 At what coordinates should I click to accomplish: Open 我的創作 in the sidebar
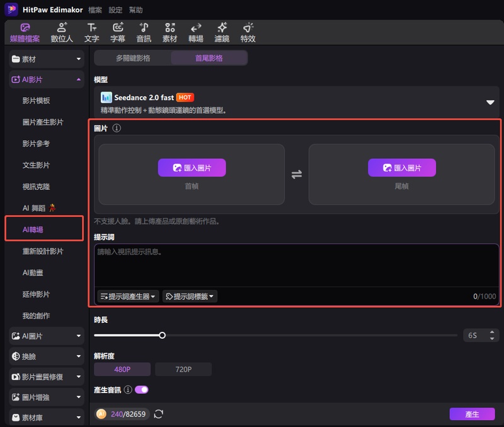pos(37,315)
